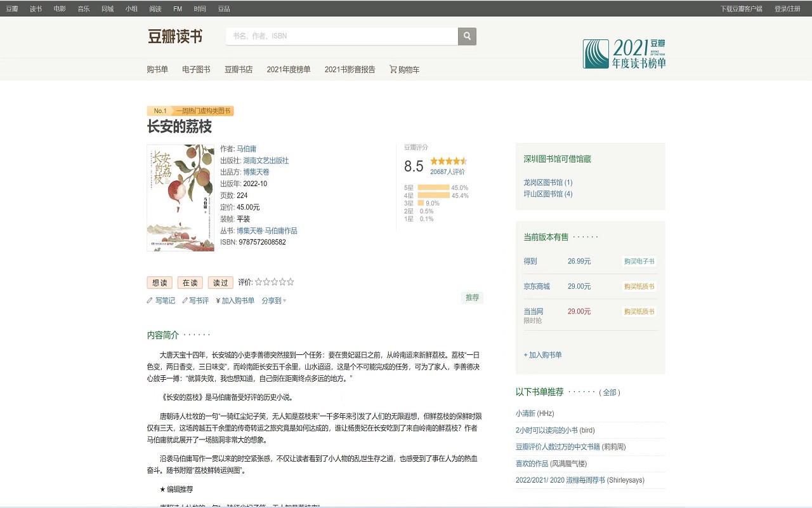
Task: Open the 长安的荔枝 book cover image
Action: coord(181,197)
